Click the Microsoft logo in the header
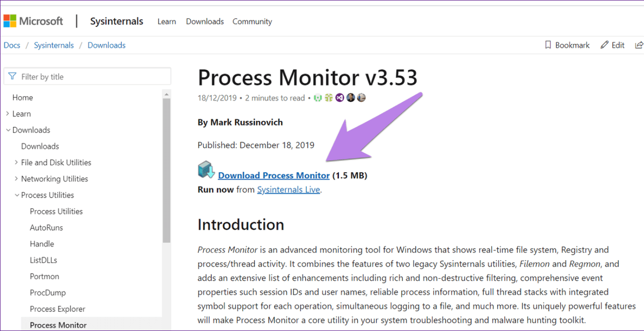The width and height of the screenshot is (644, 331). click(33, 21)
